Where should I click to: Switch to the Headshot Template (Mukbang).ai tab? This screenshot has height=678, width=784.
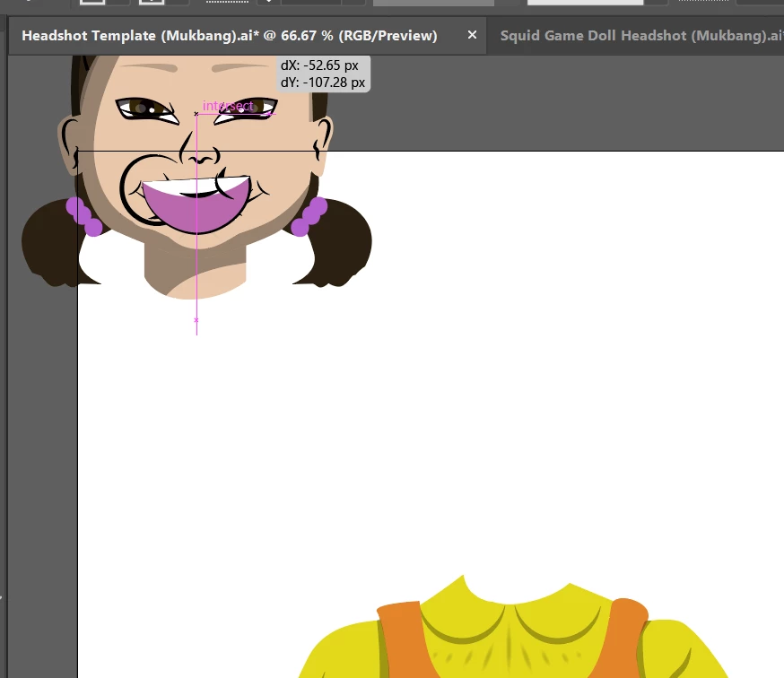(x=229, y=36)
